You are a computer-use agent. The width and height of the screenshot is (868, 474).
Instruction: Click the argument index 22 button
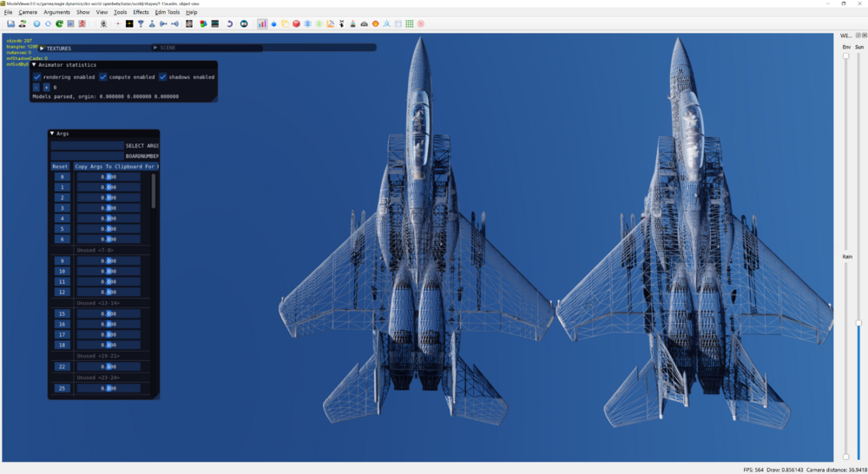coord(62,366)
